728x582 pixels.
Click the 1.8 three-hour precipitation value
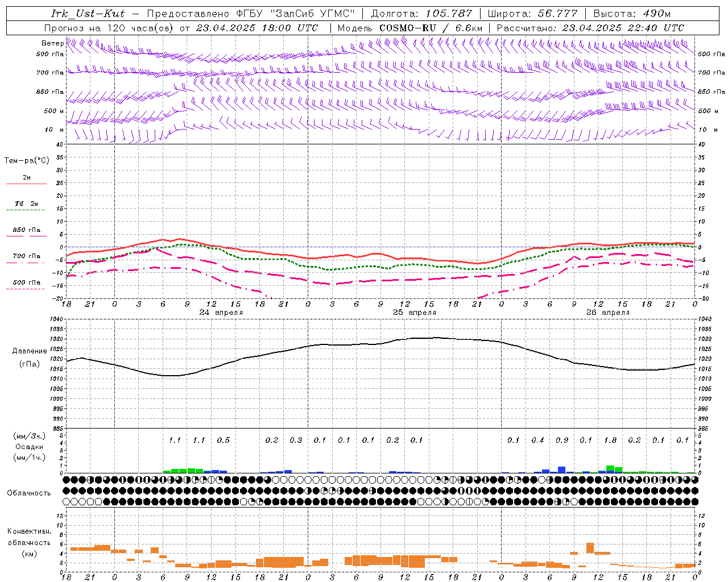pos(610,440)
